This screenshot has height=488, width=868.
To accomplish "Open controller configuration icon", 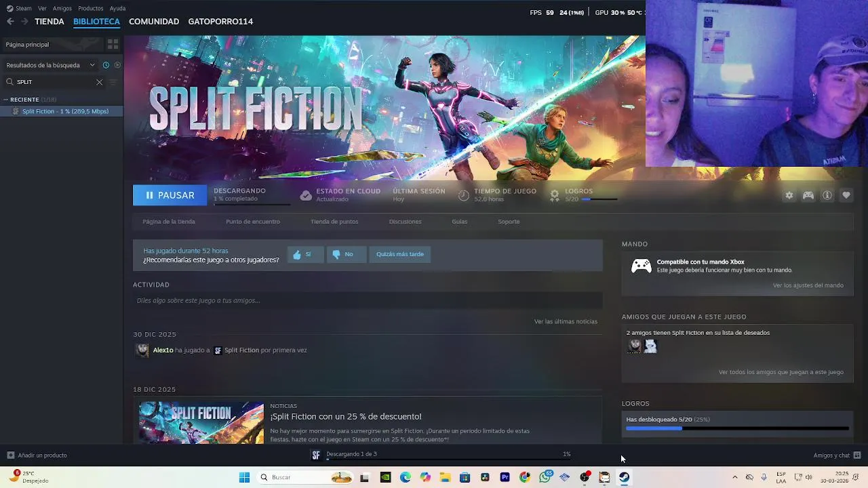I will (x=808, y=195).
